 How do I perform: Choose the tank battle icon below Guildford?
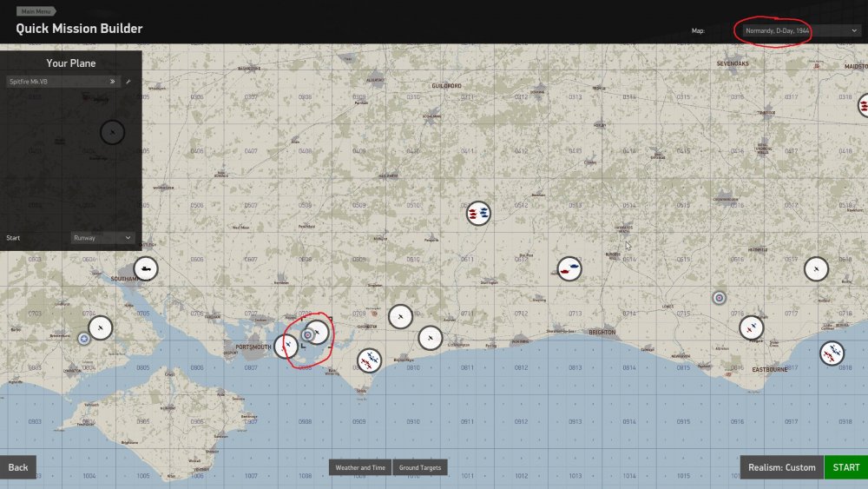pos(478,213)
